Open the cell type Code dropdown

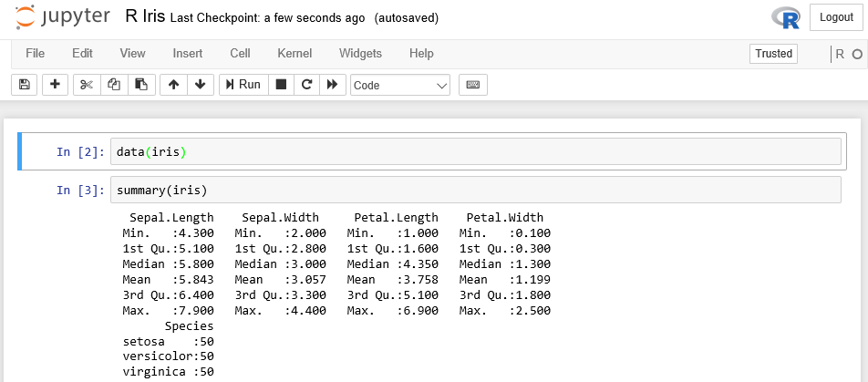[x=400, y=85]
